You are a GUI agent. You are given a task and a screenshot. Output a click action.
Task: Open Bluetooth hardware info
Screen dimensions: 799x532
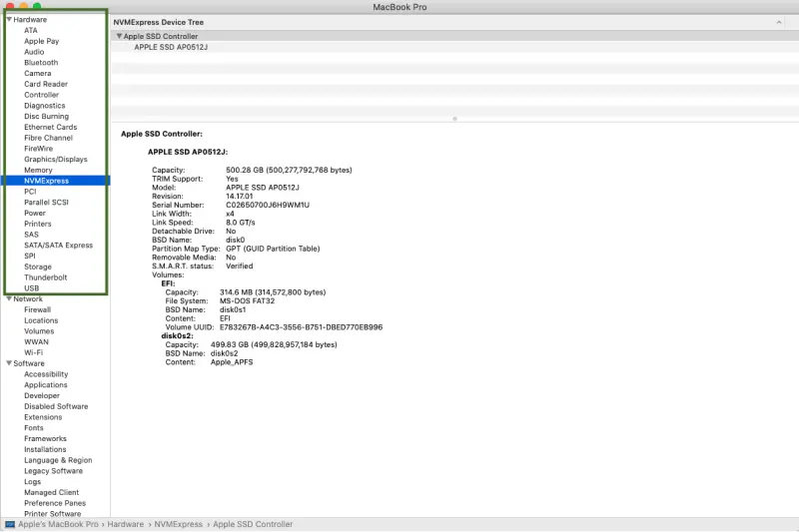point(41,63)
